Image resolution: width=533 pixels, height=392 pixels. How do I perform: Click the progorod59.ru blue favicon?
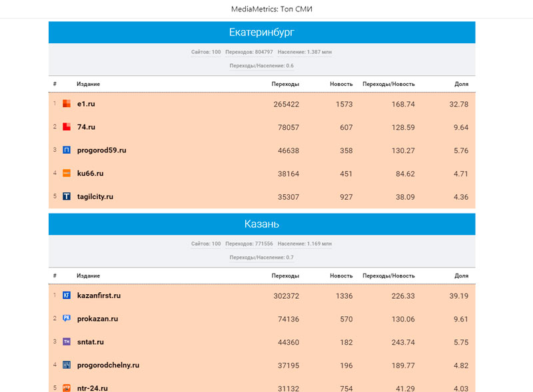point(67,150)
